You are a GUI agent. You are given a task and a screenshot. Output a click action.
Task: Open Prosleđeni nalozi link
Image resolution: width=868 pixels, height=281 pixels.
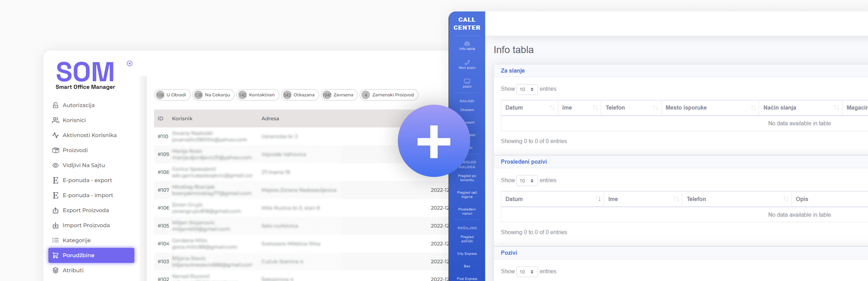467,211
